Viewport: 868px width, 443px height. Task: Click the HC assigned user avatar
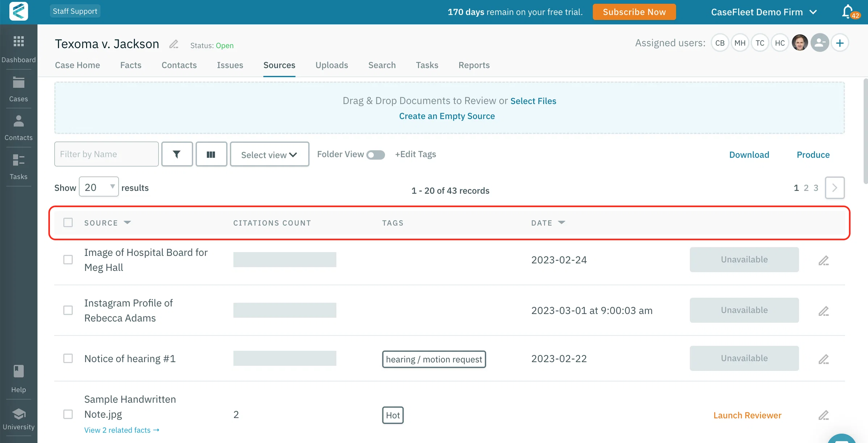pyautogui.click(x=780, y=43)
